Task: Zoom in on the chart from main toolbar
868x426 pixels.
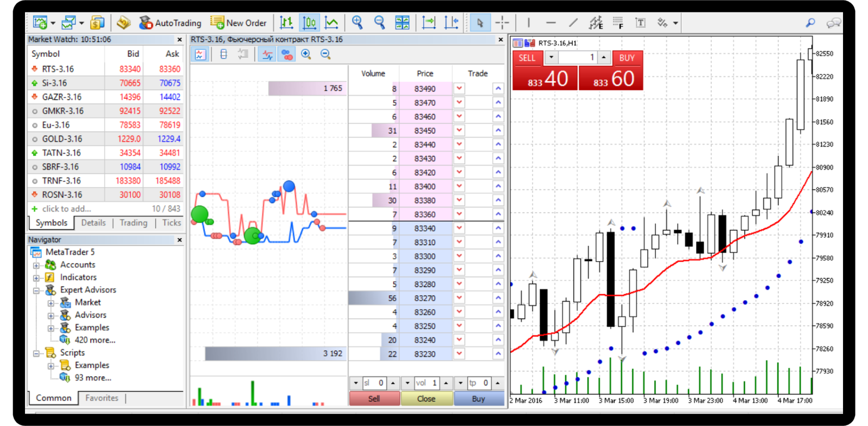Action: pyautogui.click(x=357, y=23)
